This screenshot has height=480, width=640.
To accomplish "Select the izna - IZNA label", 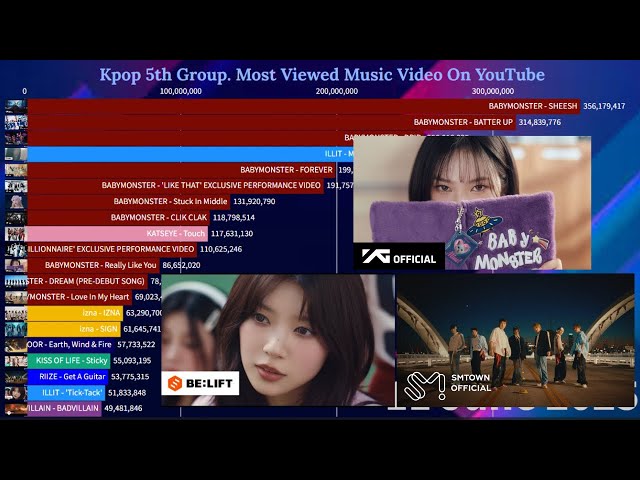I will 101,313.
